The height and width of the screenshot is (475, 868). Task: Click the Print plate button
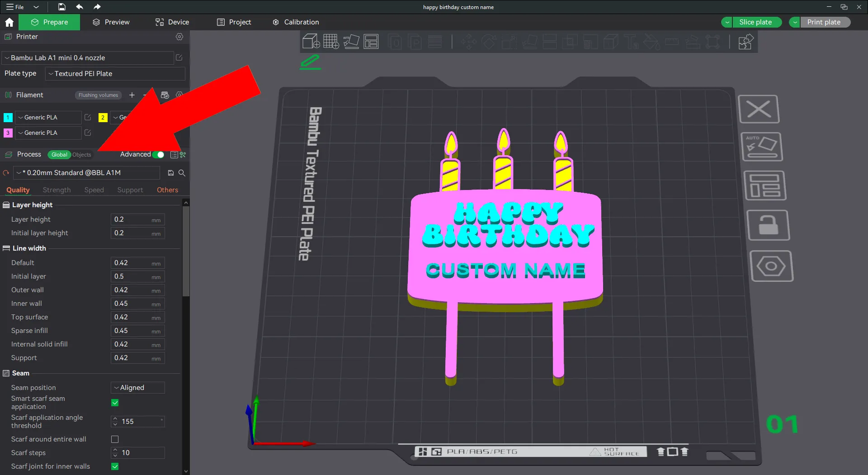tap(825, 22)
